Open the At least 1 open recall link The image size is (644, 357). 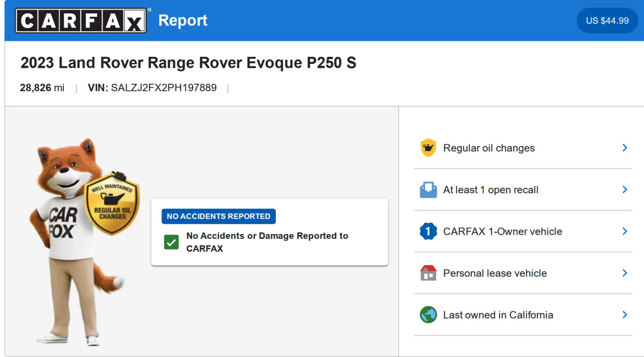point(491,190)
